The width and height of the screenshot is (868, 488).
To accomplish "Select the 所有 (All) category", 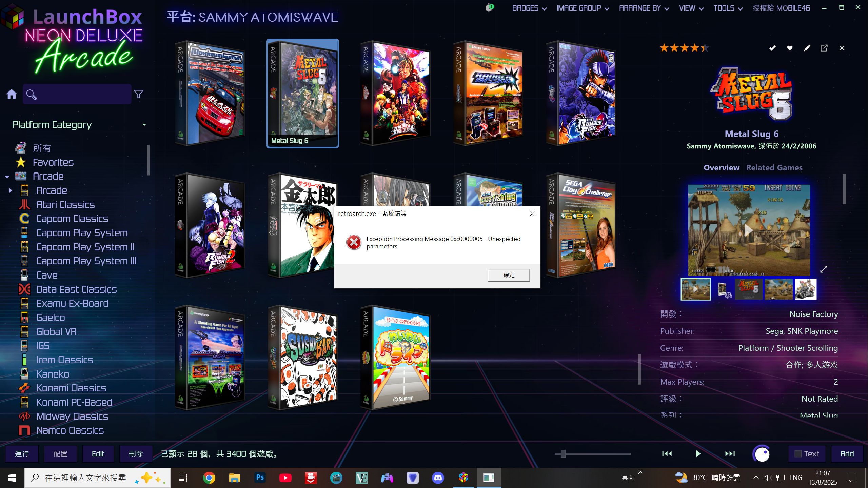I will click(x=42, y=148).
